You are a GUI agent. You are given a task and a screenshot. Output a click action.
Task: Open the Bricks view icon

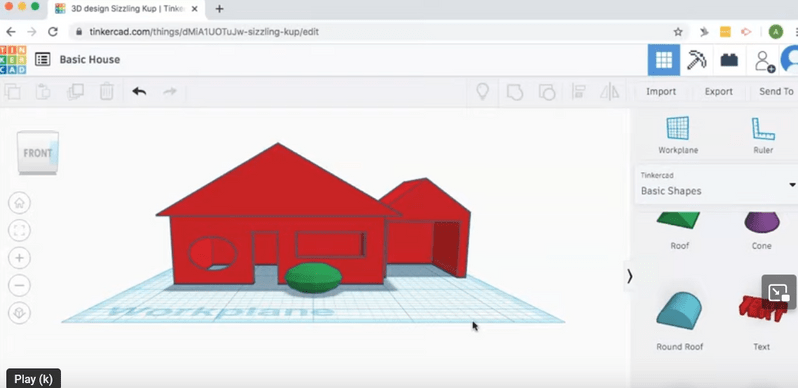point(729,60)
